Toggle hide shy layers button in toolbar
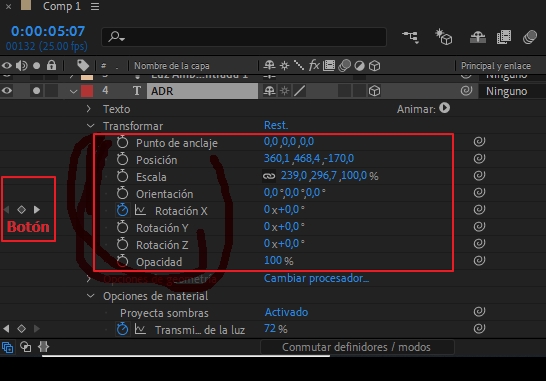Screen dimensions: 546x381 click(478, 37)
